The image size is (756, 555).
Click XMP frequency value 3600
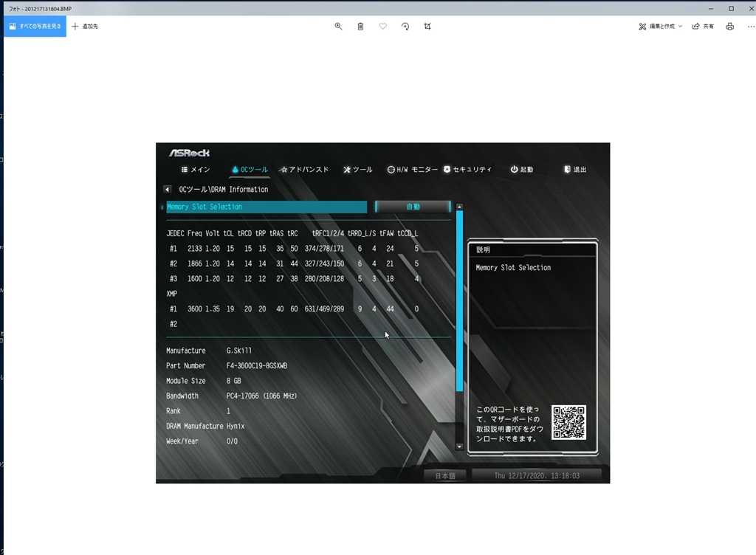pos(195,308)
